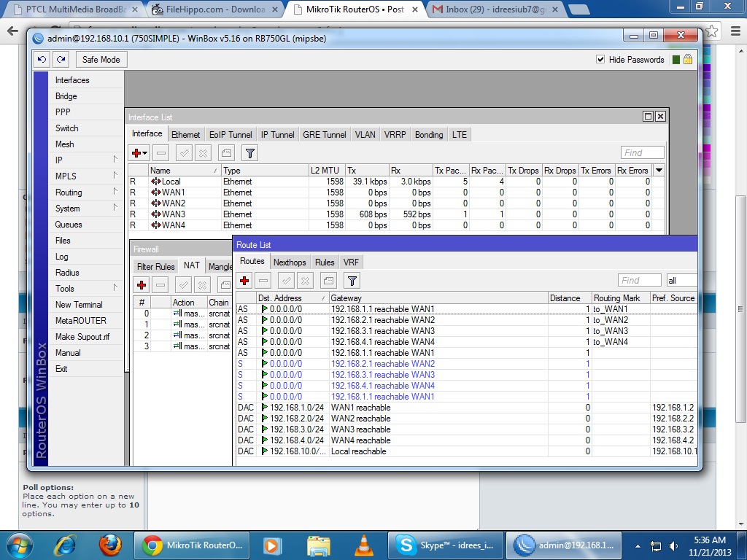Image resolution: width=747 pixels, height=560 pixels.
Task: Toggle the Hide Passwords checkbox
Action: click(x=600, y=60)
